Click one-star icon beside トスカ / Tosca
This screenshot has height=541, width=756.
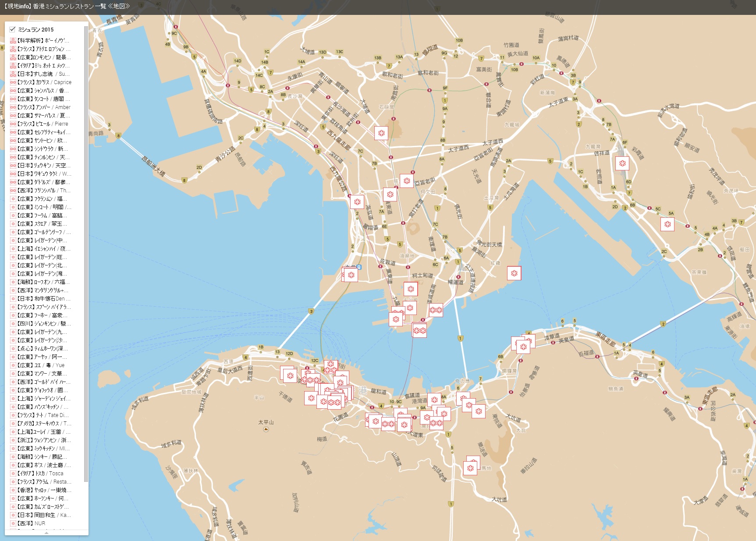tap(13, 474)
